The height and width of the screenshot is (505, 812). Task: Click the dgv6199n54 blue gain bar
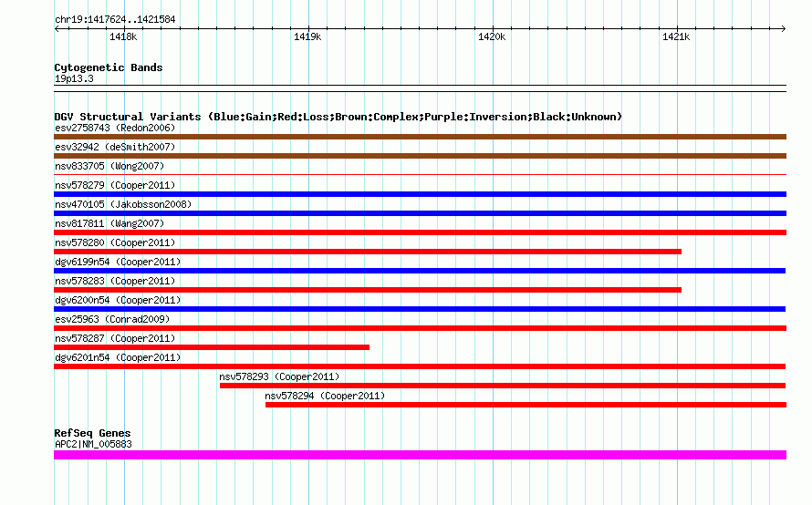(x=420, y=271)
